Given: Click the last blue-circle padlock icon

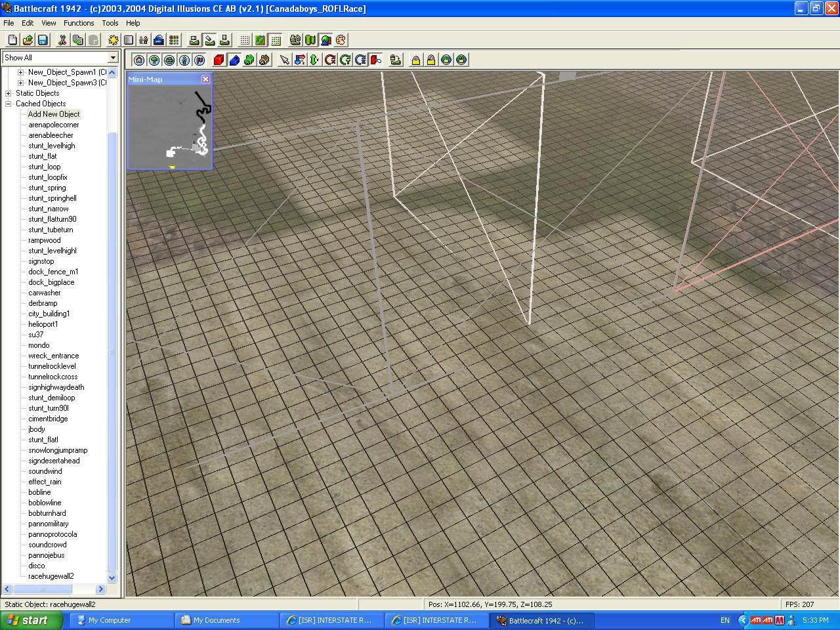Looking at the screenshot, I should click(461, 60).
